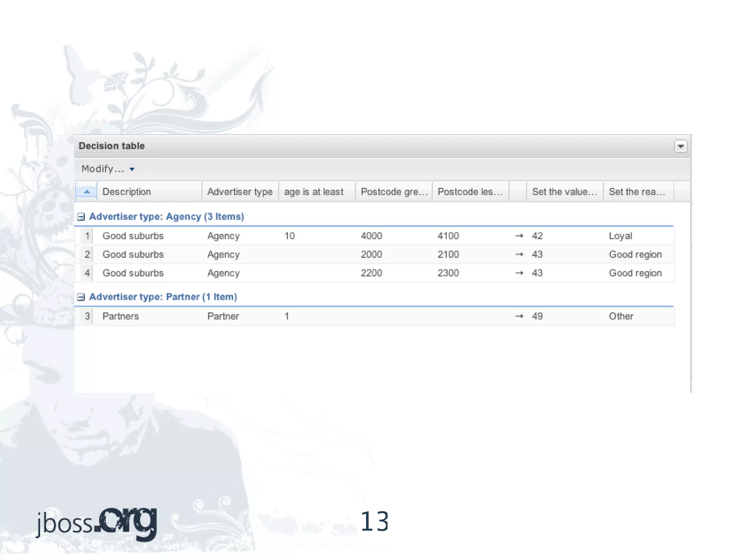Click the arrow icon in row 2

point(519,254)
